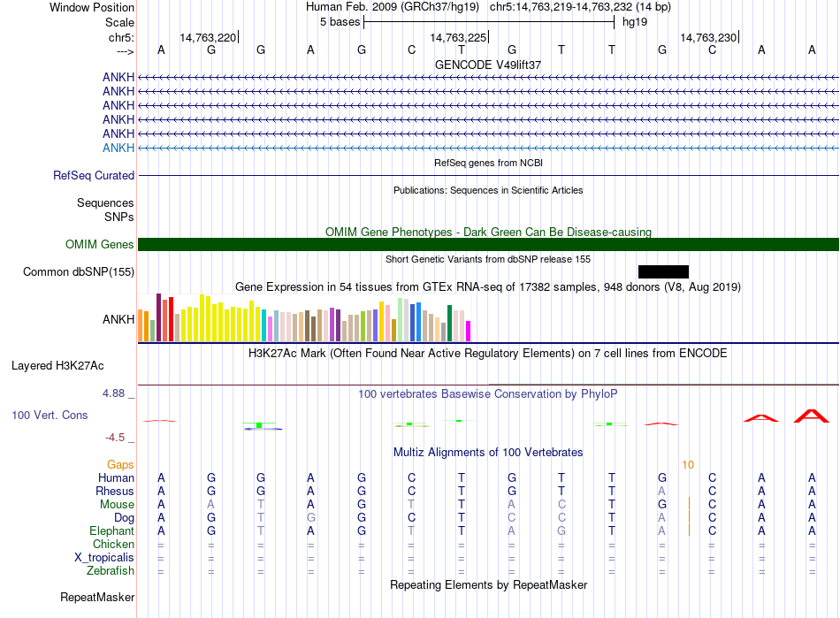Viewport: 840px width, 618px height.
Task: Select the 100 Vert. Cons track label
Action: coord(50,415)
